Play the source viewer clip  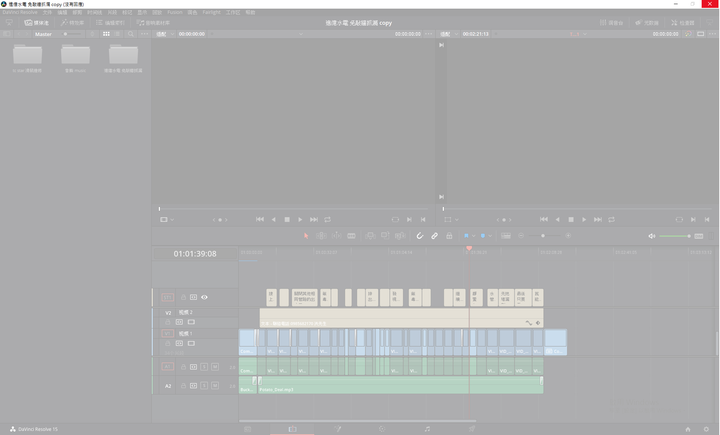click(300, 220)
